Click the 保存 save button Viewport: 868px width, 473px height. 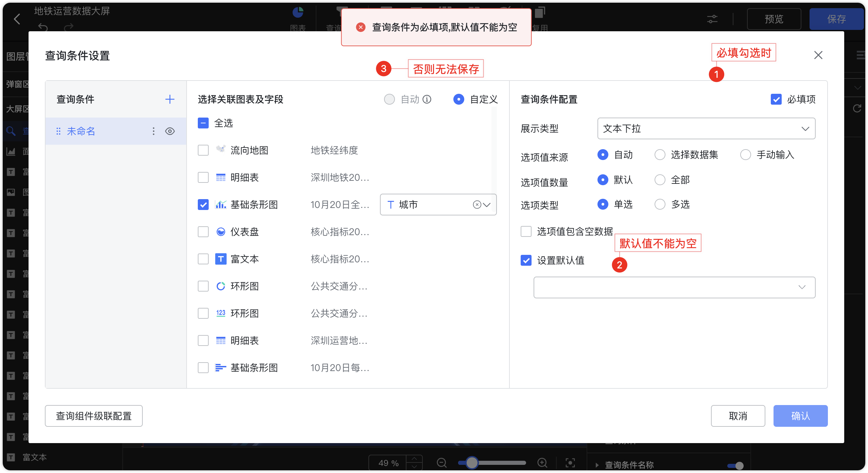[836, 19]
